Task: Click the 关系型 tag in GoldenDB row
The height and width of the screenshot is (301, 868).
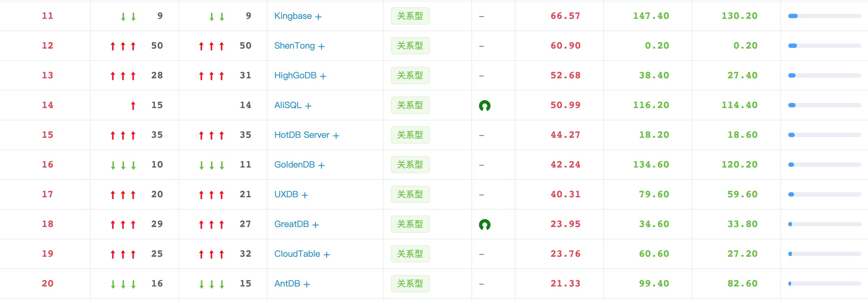Action: pos(410,165)
